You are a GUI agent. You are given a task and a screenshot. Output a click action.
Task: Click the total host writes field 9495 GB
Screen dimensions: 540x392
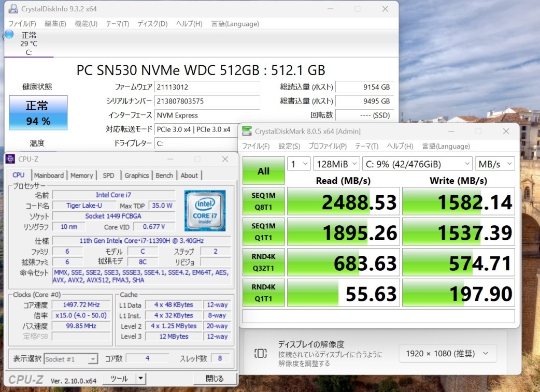364,101
